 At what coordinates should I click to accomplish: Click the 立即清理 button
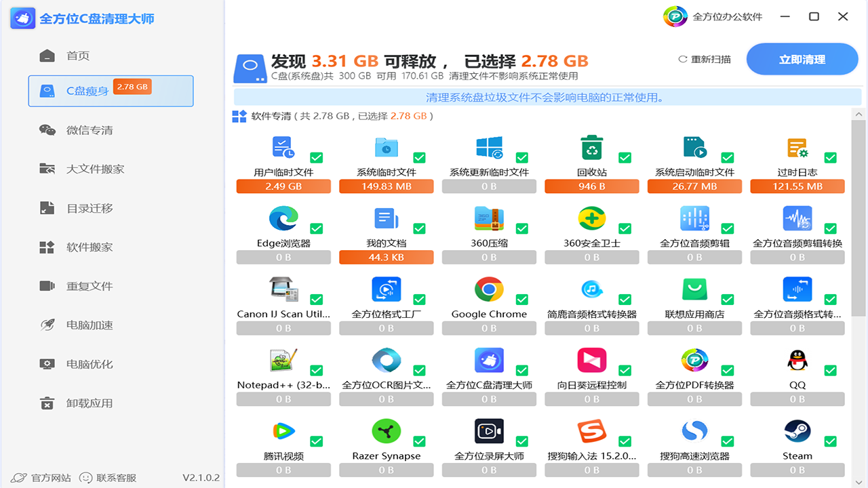pyautogui.click(x=802, y=59)
